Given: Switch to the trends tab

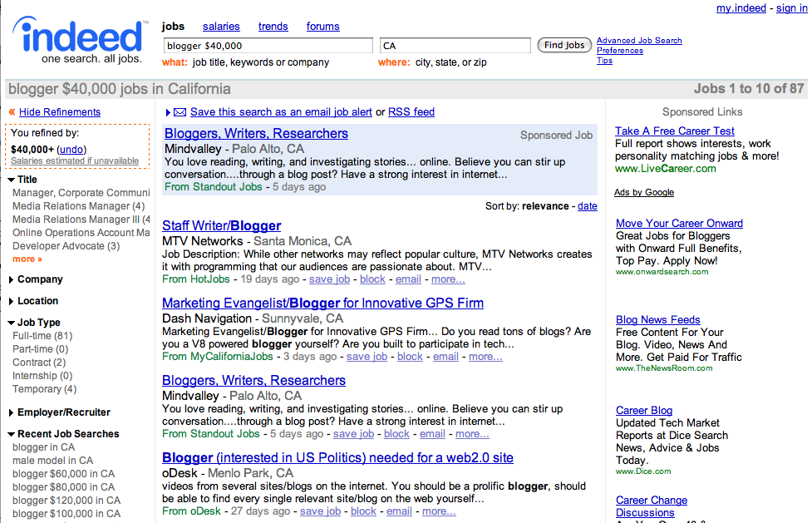Looking at the screenshot, I should pos(273,27).
